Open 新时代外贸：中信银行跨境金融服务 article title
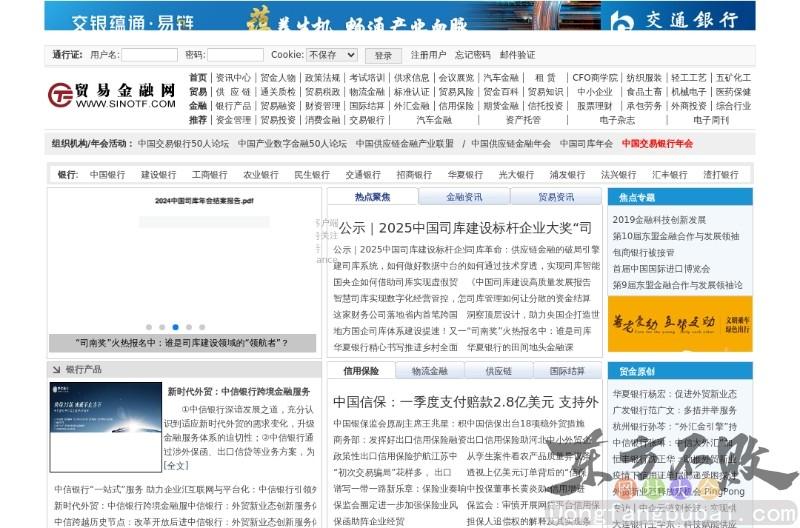This screenshot has width=800, height=528. (239, 392)
